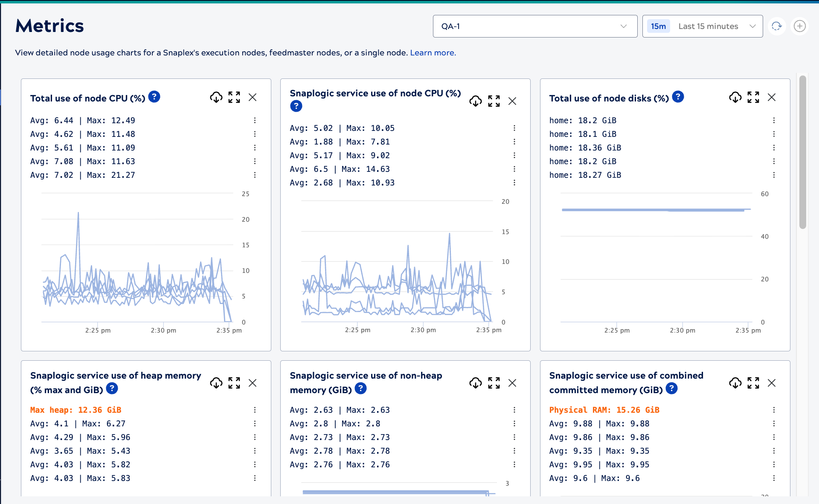Open help for combined committed memory chart
The height and width of the screenshot is (504, 819).
[672, 388]
